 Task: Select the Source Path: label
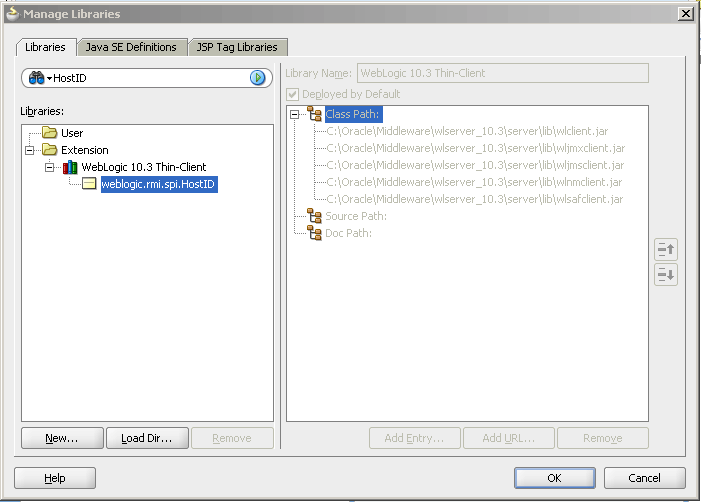356,216
